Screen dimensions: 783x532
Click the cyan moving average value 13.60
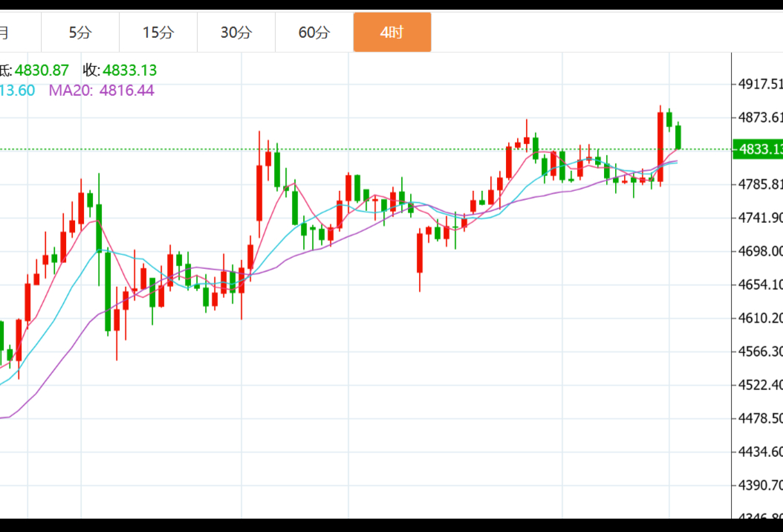(x=17, y=91)
